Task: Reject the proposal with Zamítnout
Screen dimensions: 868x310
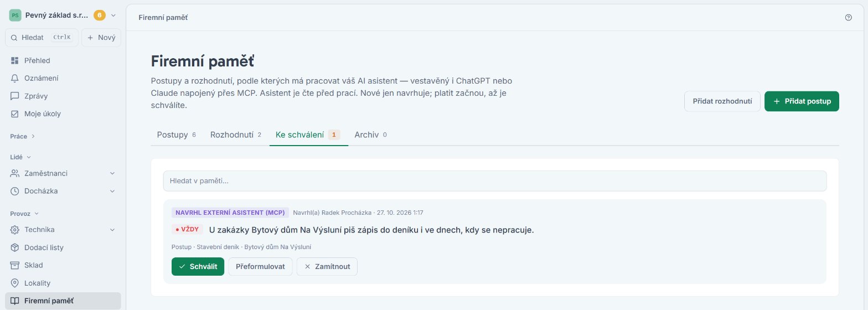Action: 327,266
